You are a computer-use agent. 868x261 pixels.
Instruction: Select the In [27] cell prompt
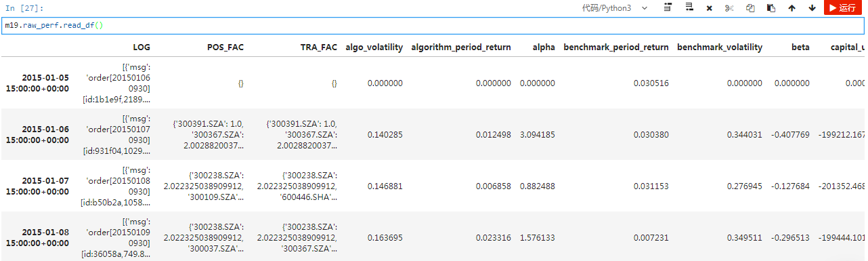pos(24,8)
